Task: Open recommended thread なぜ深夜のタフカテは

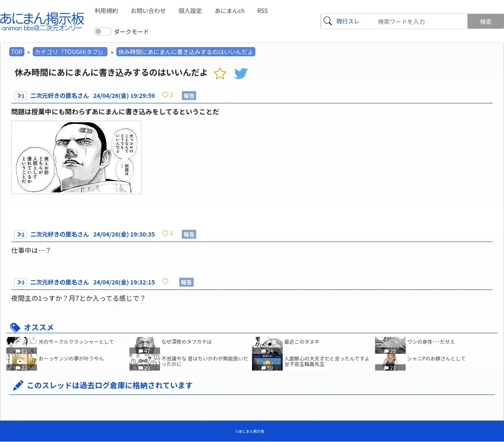Action: (186, 342)
